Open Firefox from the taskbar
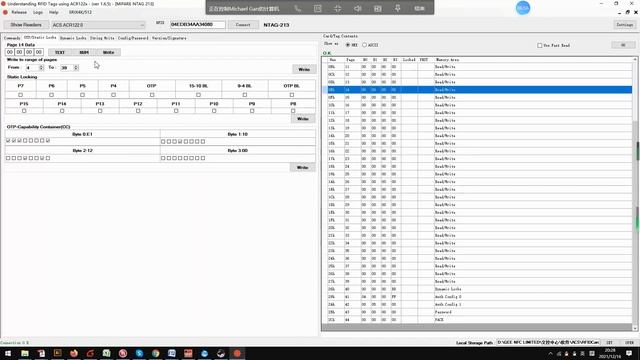Viewport: 640px width, 360px height. pyautogui.click(x=74, y=353)
